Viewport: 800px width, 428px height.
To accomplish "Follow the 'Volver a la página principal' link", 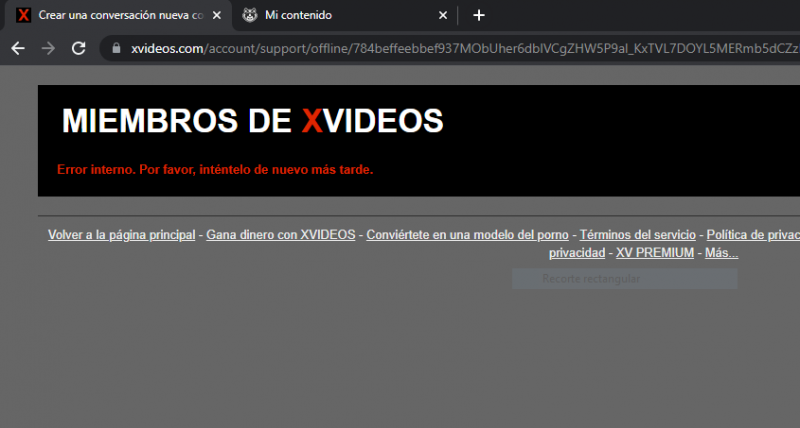I will tap(121, 235).
